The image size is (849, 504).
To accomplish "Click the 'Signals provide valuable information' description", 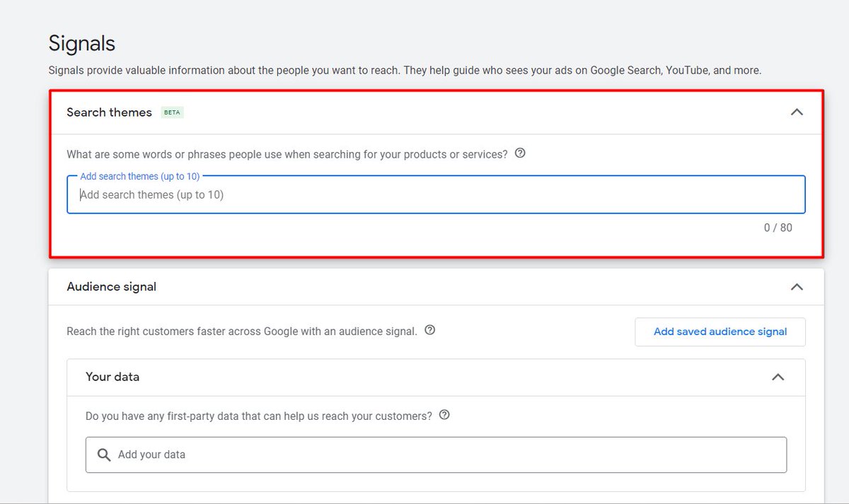I will click(405, 71).
